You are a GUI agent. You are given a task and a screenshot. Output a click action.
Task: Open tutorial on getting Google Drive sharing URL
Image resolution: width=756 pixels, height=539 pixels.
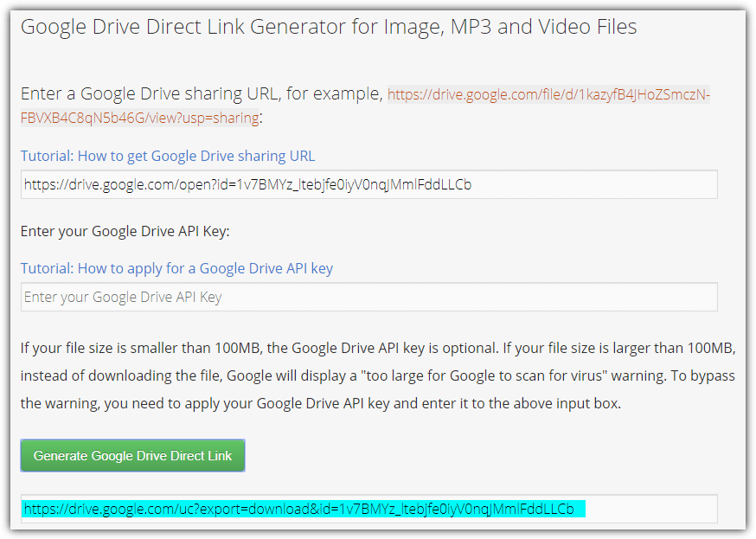[168, 156]
